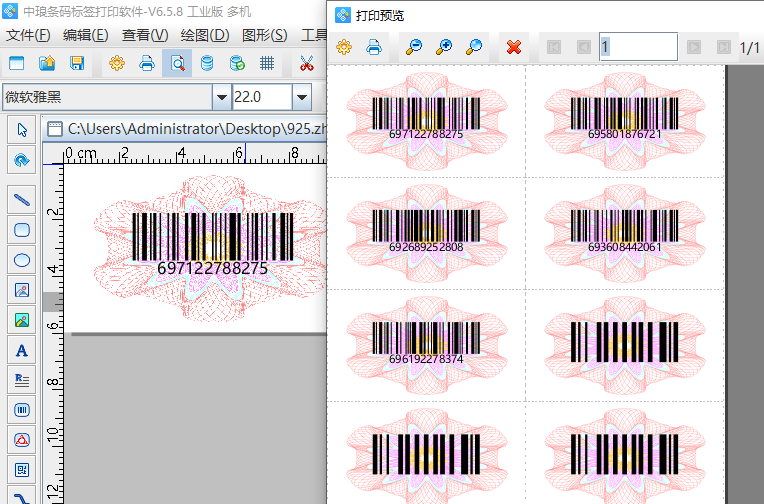
Task: Toggle the grid display icon
Action: (267, 64)
